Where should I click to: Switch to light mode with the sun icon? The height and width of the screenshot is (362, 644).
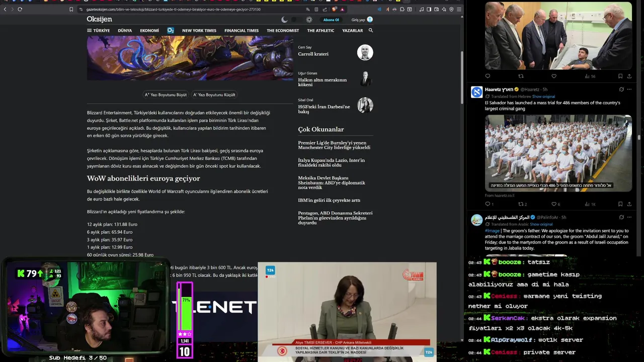point(309,20)
